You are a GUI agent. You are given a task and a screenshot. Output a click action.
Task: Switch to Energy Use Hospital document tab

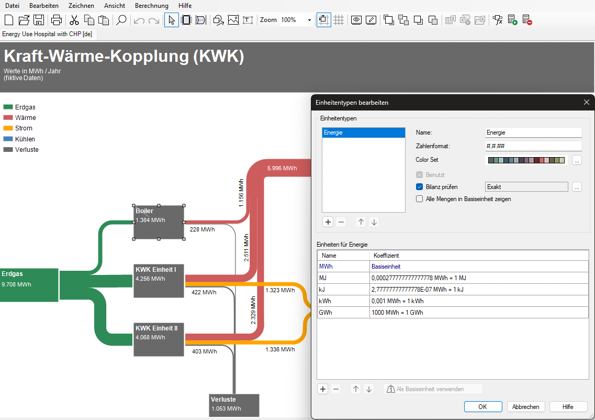point(47,34)
